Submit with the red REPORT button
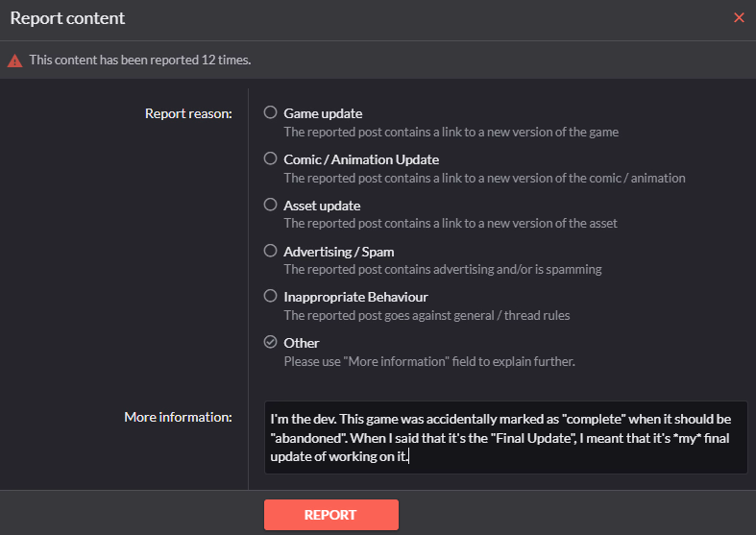This screenshot has width=756, height=535. (x=331, y=515)
